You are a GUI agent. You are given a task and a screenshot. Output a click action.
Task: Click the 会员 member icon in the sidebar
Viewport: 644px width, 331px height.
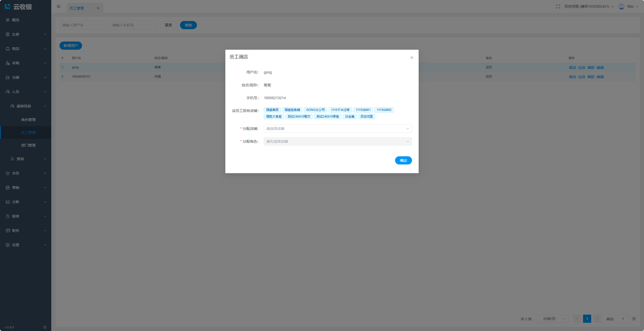8,173
